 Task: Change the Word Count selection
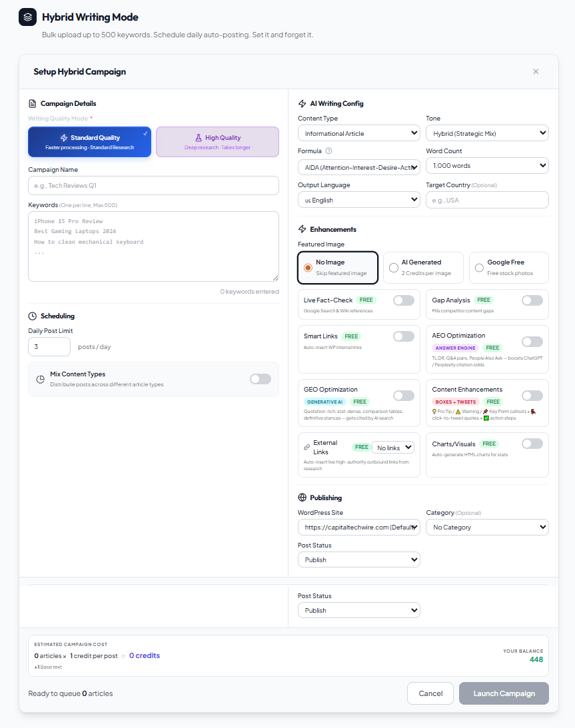tap(487, 166)
